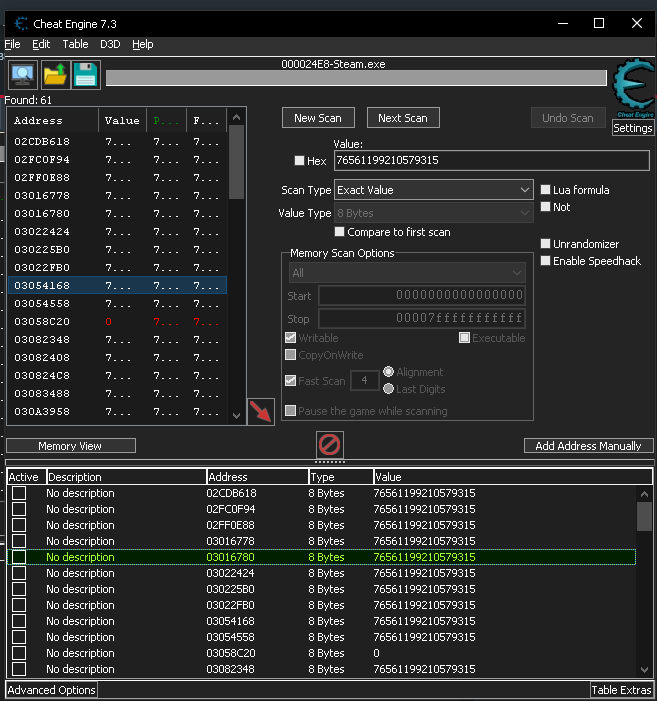Image resolution: width=657 pixels, height=701 pixels.
Task: Tick Active box for address 02CDB618
Action: (x=19, y=493)
